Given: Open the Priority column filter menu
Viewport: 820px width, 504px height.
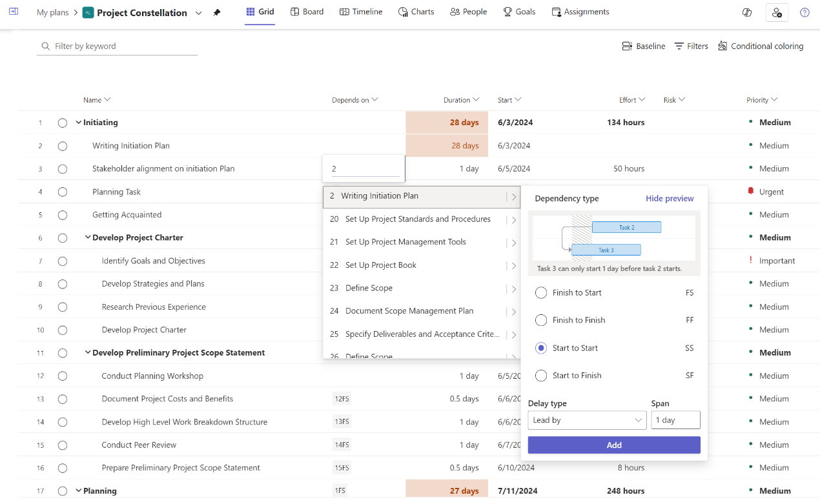Looking at the screenshot, I should [774, 100].
